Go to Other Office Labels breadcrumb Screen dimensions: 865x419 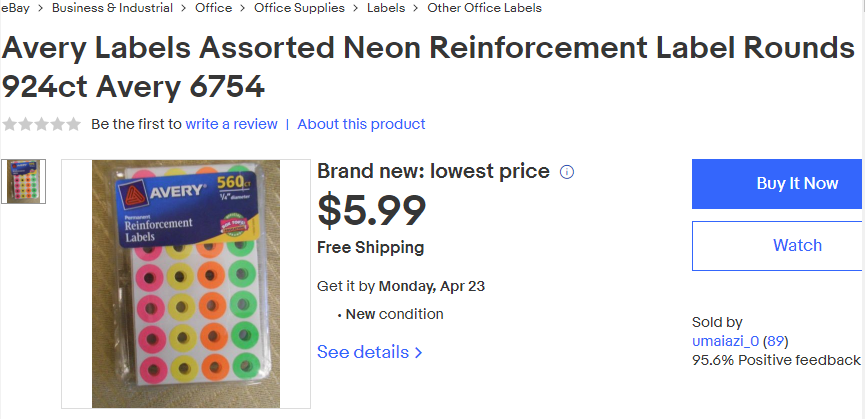click(484, 8)
